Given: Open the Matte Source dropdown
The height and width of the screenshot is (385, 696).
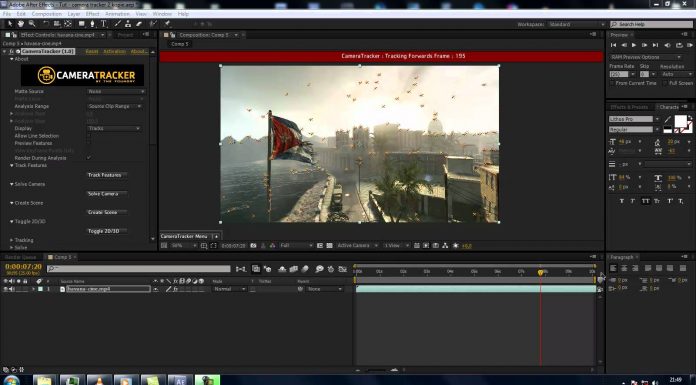Looking at the screenshot, I should [116, 91].
